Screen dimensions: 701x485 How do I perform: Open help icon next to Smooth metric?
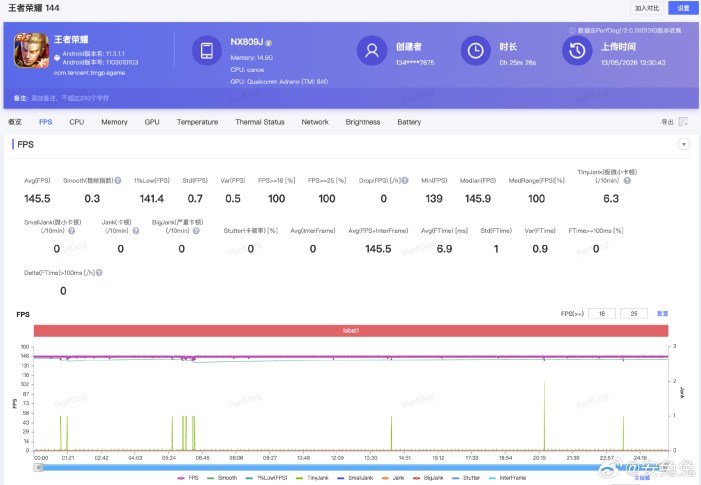click(x=118, y=181)
